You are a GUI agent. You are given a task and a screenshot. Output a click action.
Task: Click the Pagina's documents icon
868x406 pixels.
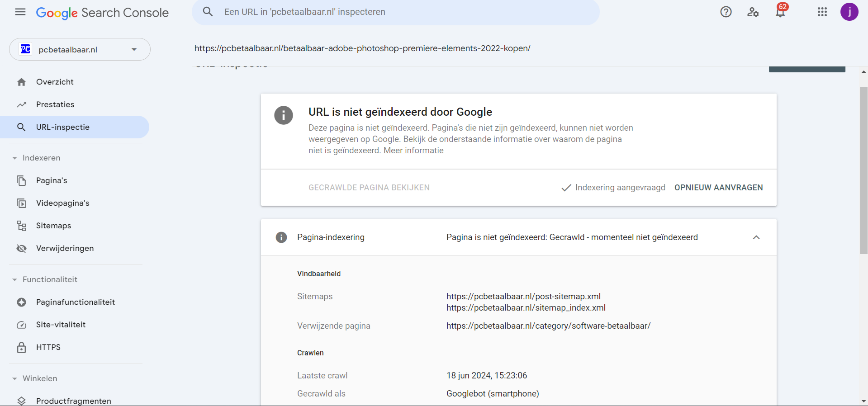pyautogui.click(x=21, y=180)
